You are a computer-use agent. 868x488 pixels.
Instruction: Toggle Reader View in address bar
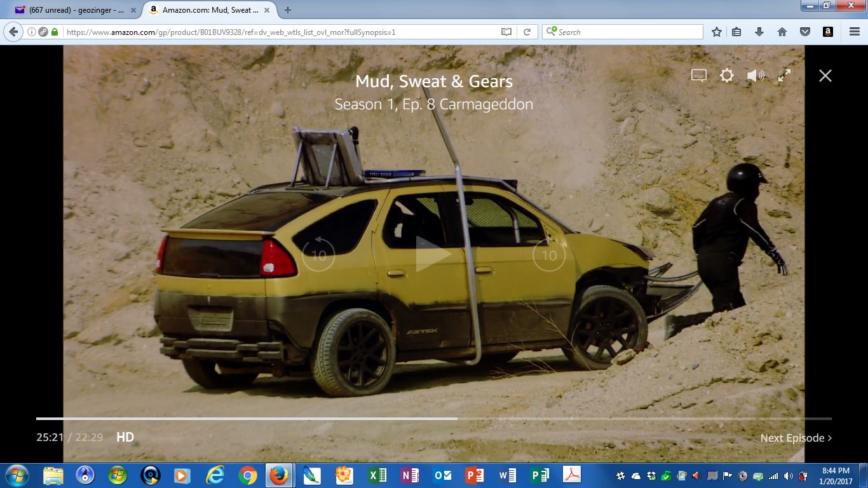[x=506, y=32]
